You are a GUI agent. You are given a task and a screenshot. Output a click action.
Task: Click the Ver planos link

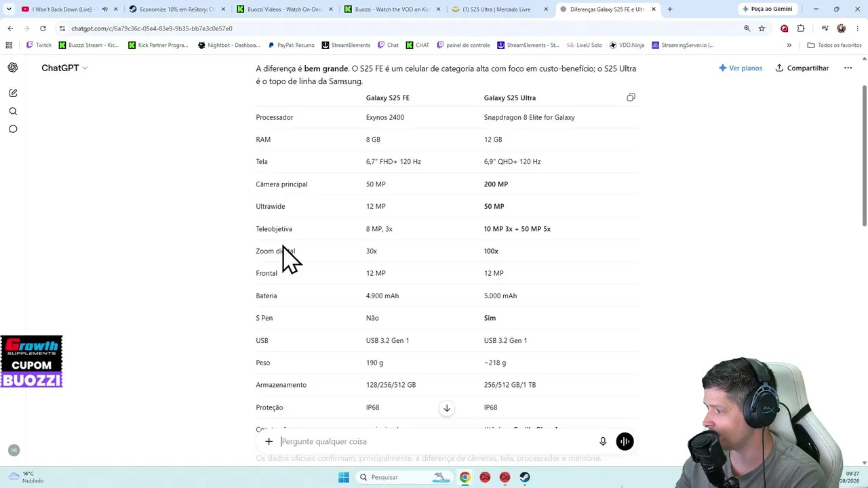740,68
